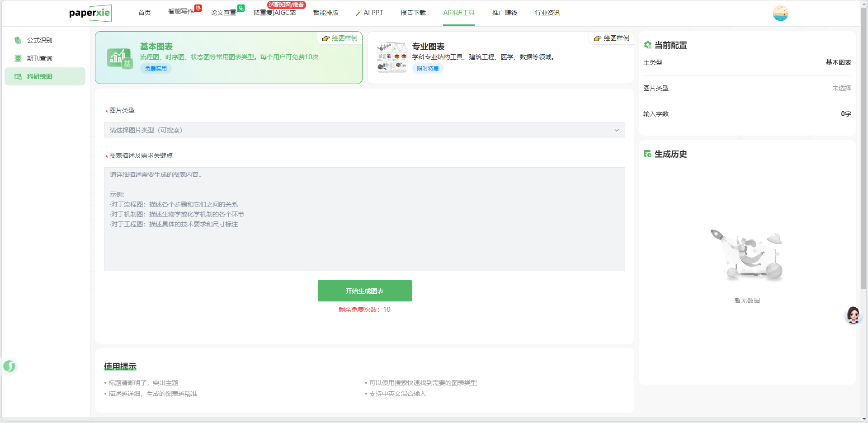The image size is (868, 423).
Task: Click the green floating leaf icon
Action: click(x=9, y=366)
